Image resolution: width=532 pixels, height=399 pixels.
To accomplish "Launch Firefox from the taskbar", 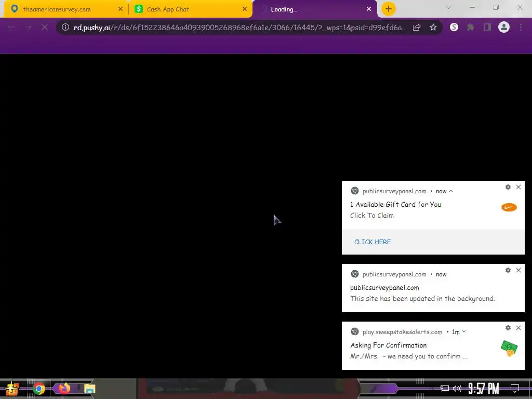I will point(64,388).
